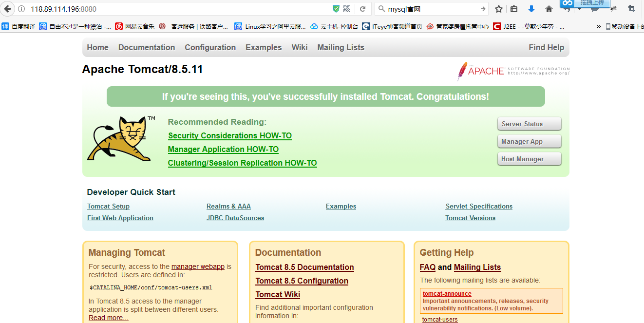
Task: Show bookmarks list icon
Action: click(x=514, y=9)
